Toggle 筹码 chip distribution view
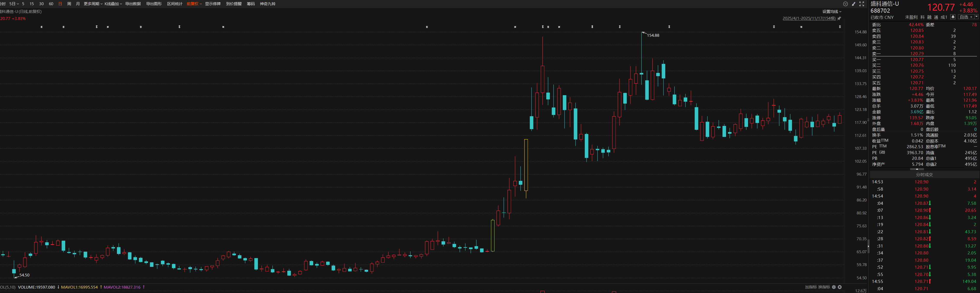Screen dimensions: 980x293 (251, 4)
